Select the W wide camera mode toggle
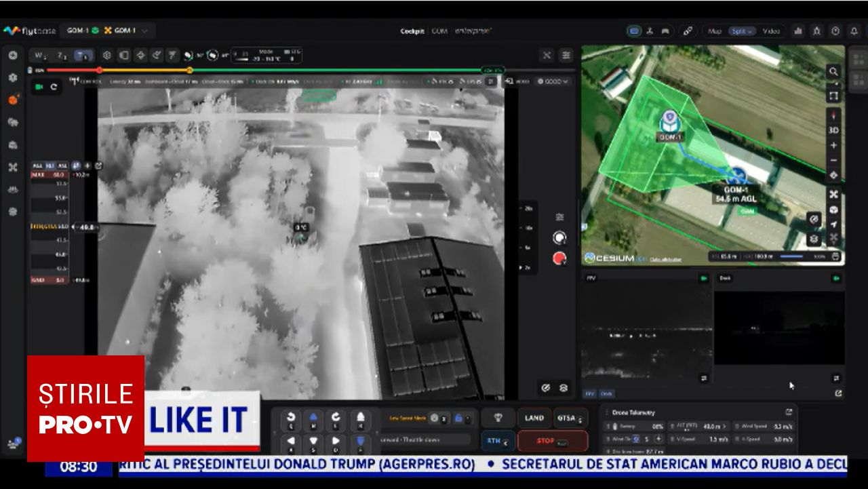868x489 pixels. [41, 56]
